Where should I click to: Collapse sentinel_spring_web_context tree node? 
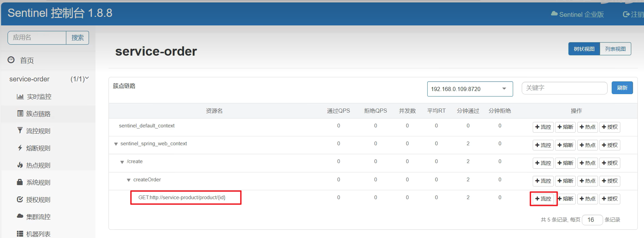116,144
